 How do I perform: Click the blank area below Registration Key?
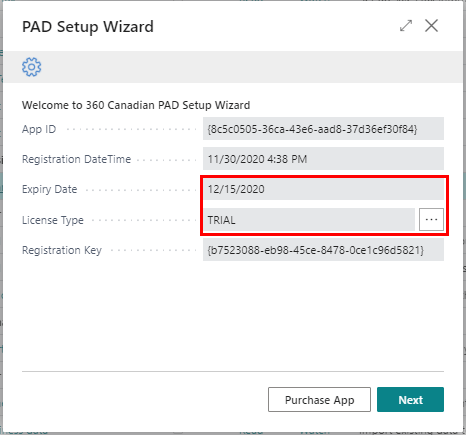coord(233,315)
